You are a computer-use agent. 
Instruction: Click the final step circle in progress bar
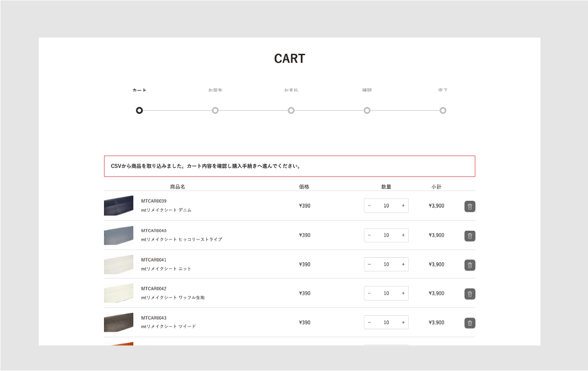tap(443, 110)
